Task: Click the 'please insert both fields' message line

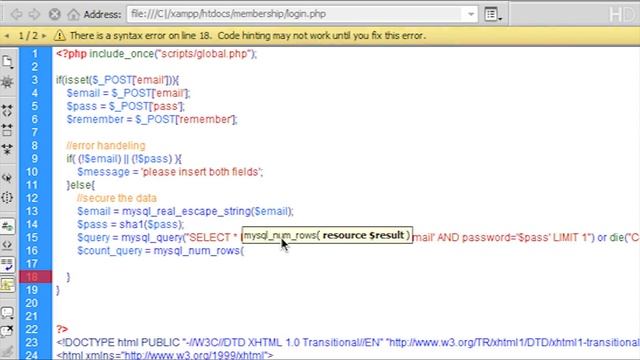Action: click(x=170, y=172)
